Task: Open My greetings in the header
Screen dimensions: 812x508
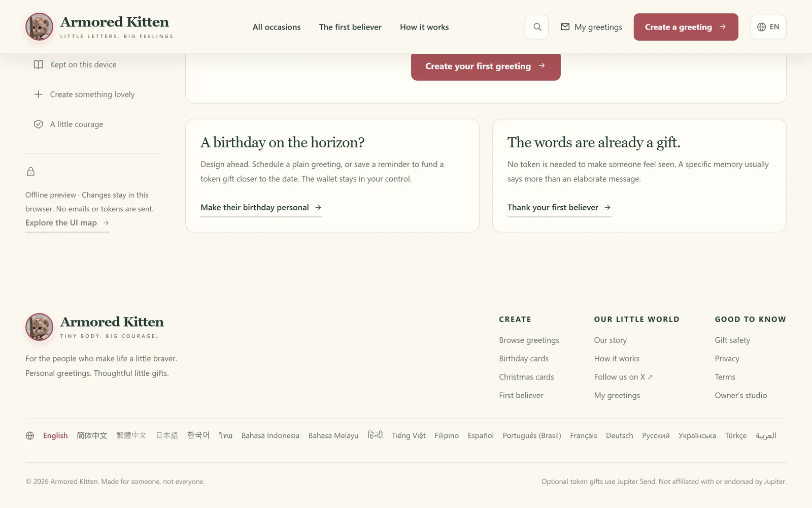Action: (x=591, y=27)
